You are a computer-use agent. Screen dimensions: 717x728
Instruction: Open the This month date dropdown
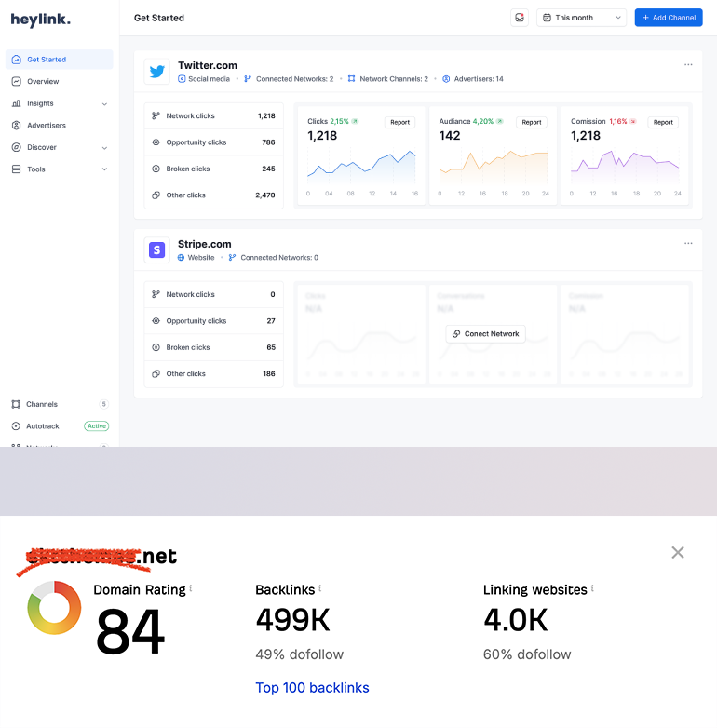tap(581, 18)
